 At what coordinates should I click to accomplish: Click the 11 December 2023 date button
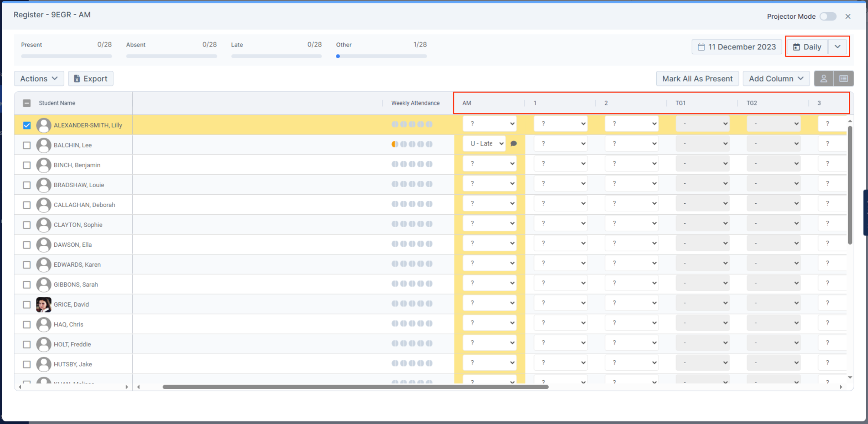coord(736,46)
